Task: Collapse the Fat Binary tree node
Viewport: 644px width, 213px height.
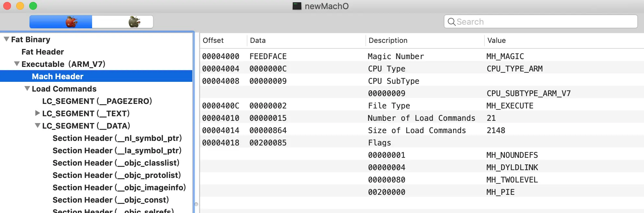Action: pos(6,39)
